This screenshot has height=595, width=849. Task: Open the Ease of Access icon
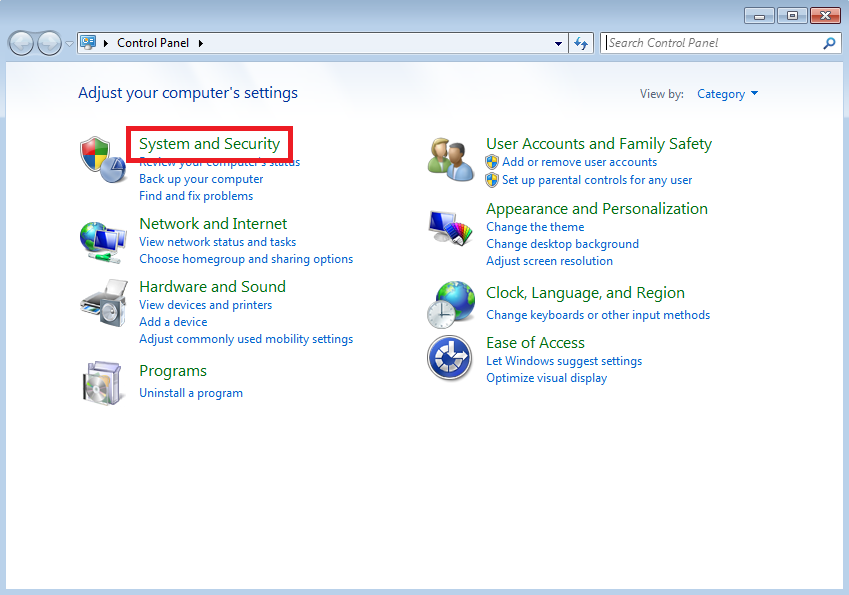(449, 357)
